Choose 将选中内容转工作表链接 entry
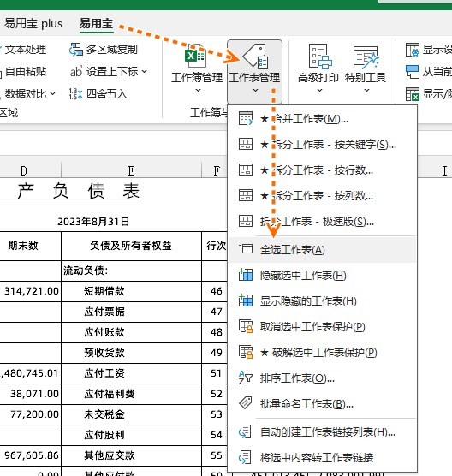The image size is (452, 476). pos(322,457)
